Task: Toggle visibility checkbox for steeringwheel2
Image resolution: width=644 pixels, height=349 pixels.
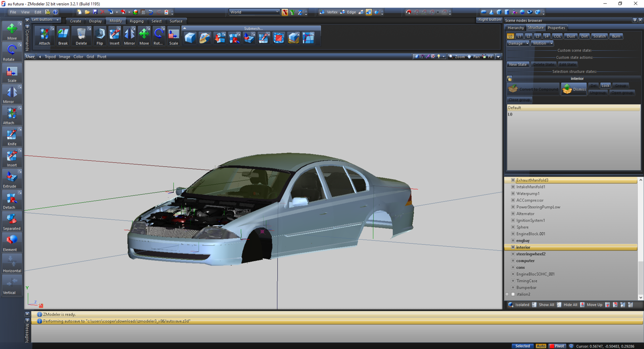Action: (x=513, y=254)
